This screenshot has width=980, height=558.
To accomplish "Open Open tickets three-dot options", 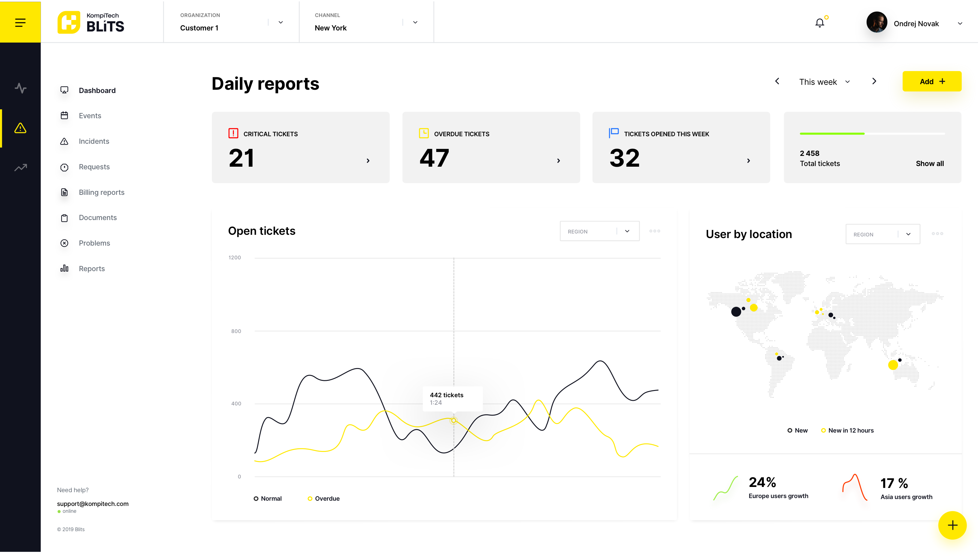I will (x=655, y=231).
